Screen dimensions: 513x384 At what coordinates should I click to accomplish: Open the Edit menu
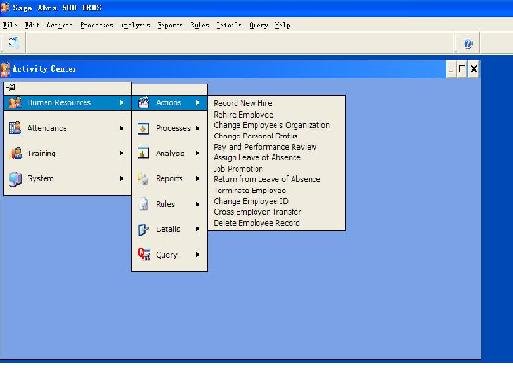(x=32, y=25)
